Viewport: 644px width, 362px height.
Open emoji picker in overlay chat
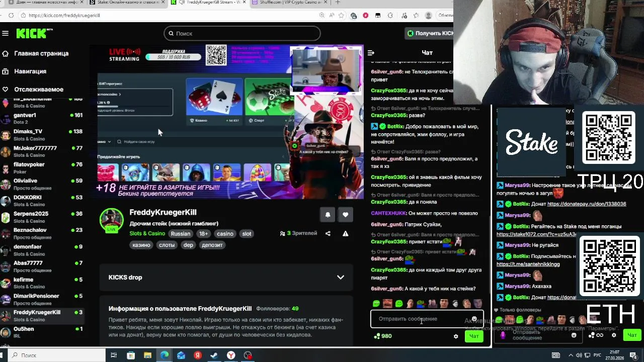[574, 335]
